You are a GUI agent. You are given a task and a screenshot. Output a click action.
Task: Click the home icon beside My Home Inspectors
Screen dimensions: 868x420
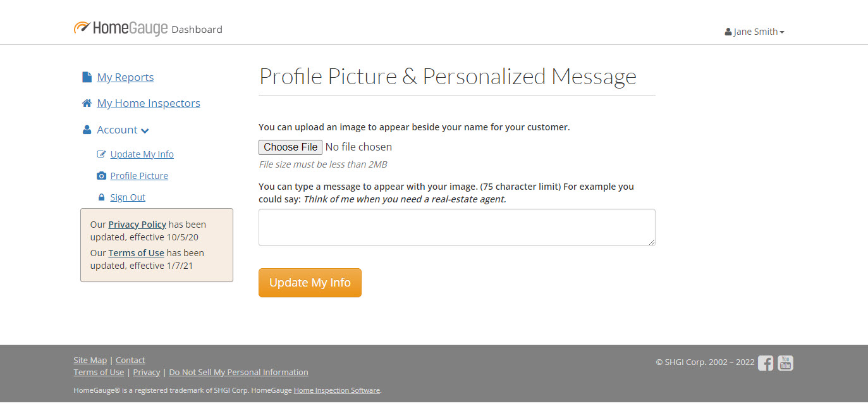87,103
